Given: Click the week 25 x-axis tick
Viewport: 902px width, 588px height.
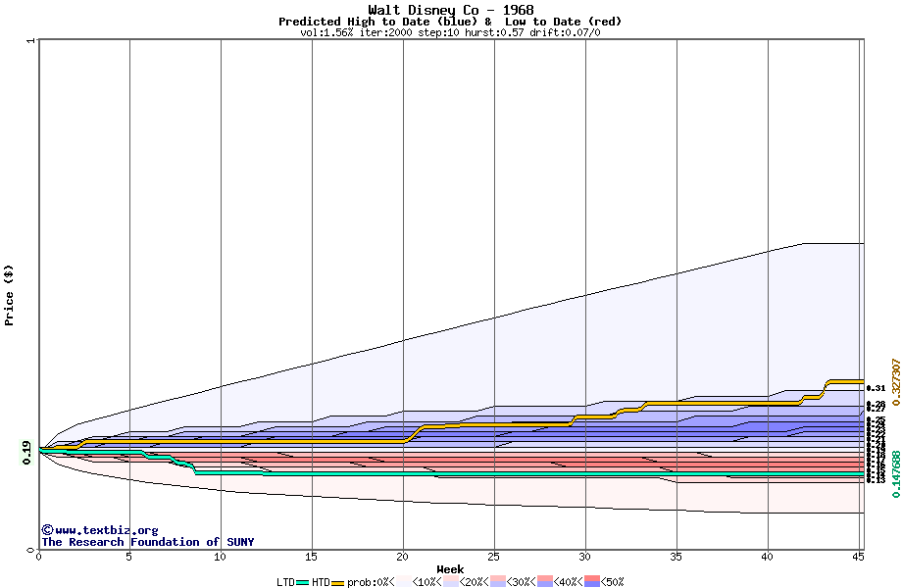Looking at the screenshot, I should click(493, 557).
